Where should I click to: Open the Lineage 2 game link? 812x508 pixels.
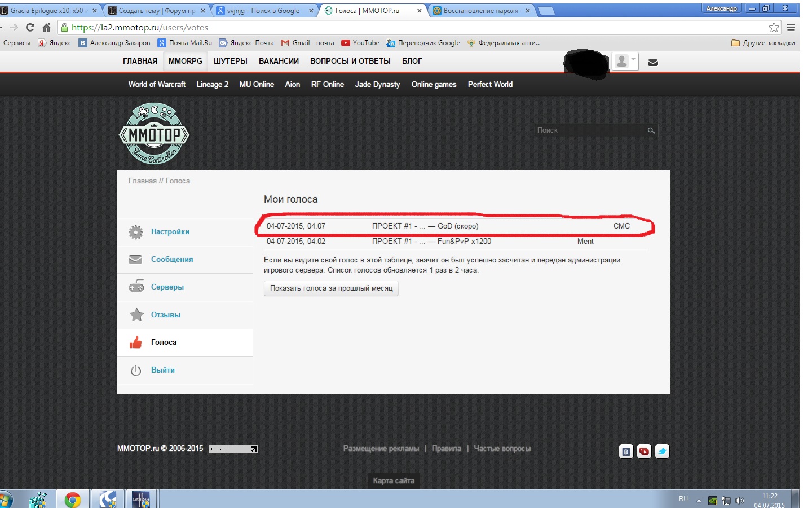tap(212, 85)
